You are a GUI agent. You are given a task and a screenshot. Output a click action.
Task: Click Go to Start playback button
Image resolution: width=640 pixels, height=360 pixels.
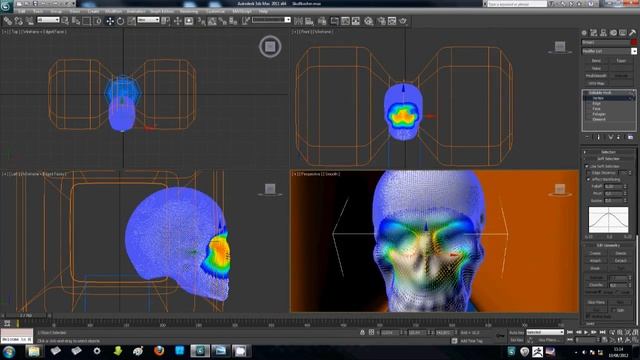tap(570, 333)
